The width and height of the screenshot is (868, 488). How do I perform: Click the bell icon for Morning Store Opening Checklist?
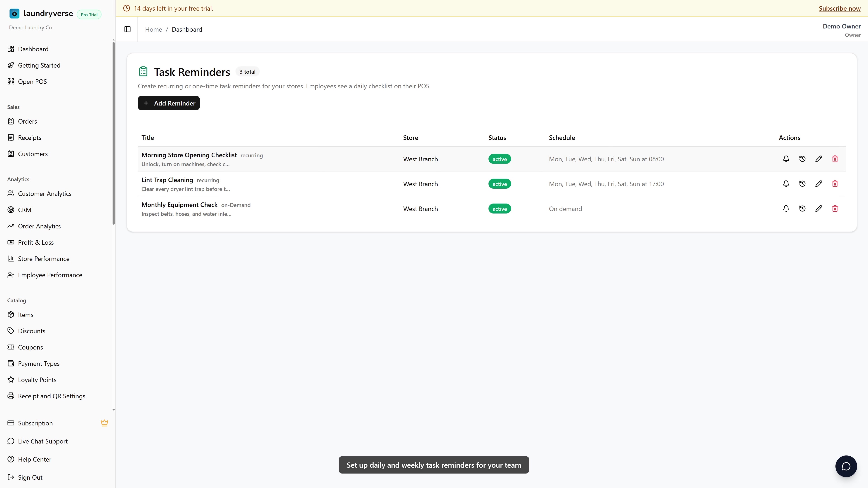[786, 159]
